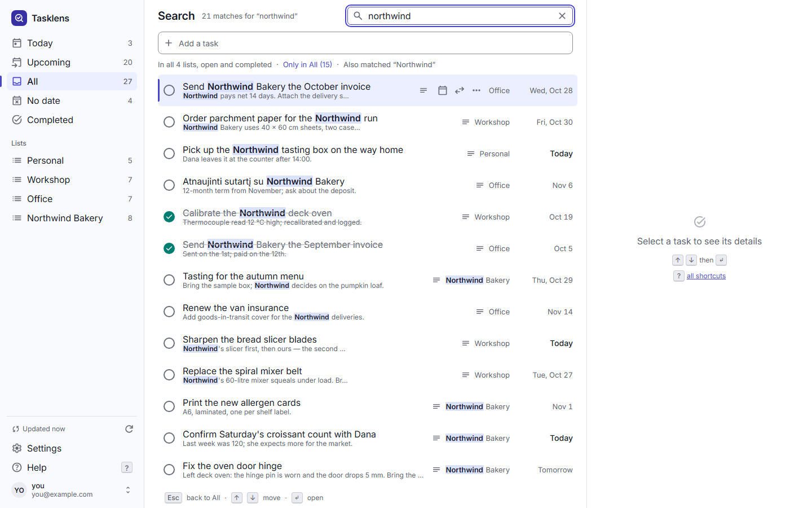Click list icon on croissant count row
The width and height of the screenshot is (812, 508).
click(x=436, y=438)
